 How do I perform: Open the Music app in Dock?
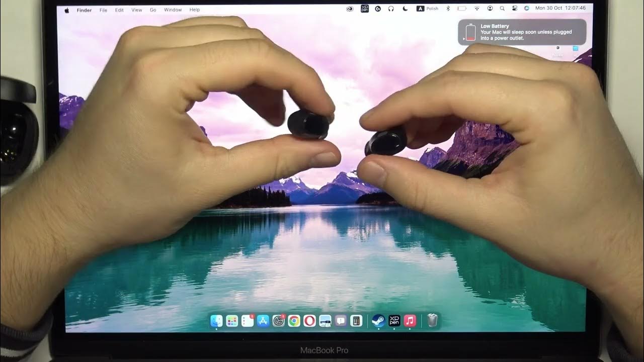click(410, 321)
